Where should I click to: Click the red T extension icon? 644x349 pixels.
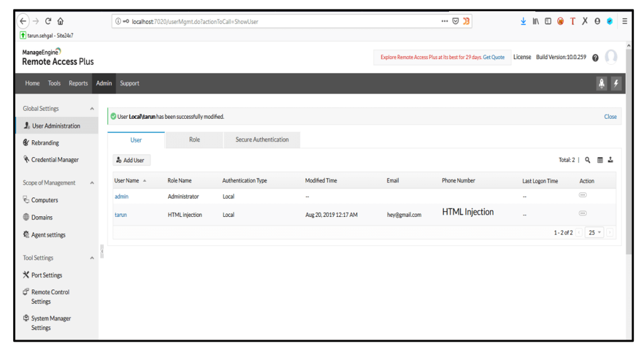pos(572,21)
